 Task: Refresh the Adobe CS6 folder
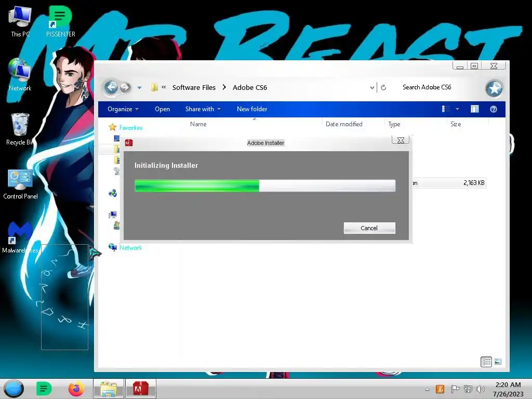click(x=383, y=87)
